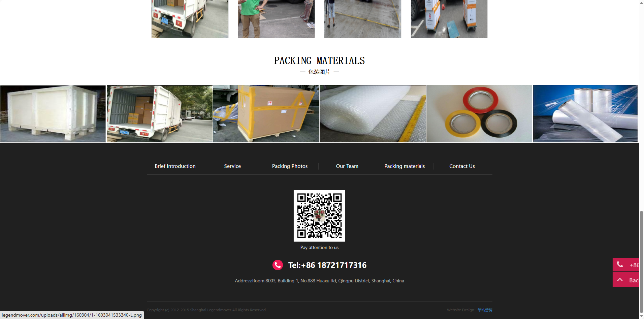This screenshot has width=644, height=319.
Task: Open the colored tape rolls photo
Action: click(x=479, y=114)
